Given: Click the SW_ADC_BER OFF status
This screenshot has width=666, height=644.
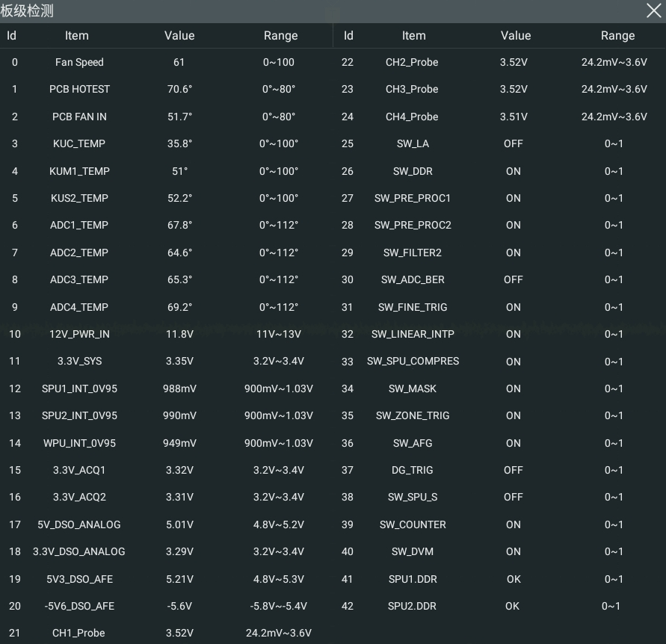Looking at the screenshot, I should tap(513, 279).
